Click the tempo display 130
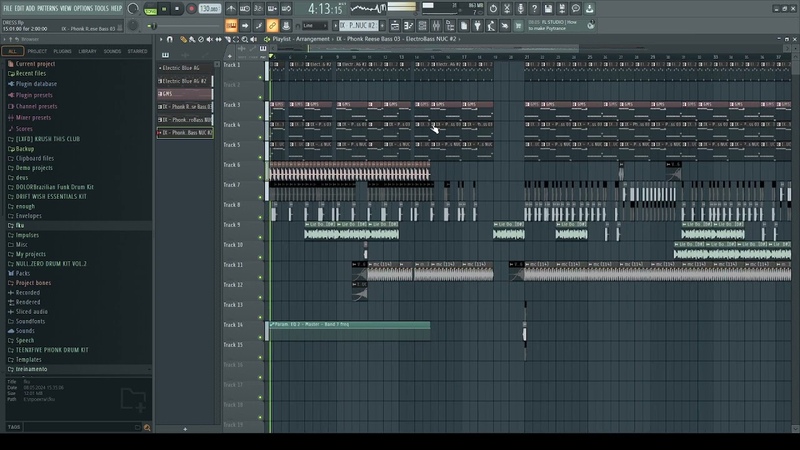Image resolution: width=800 pixels, height=450 pixels. 209,9
